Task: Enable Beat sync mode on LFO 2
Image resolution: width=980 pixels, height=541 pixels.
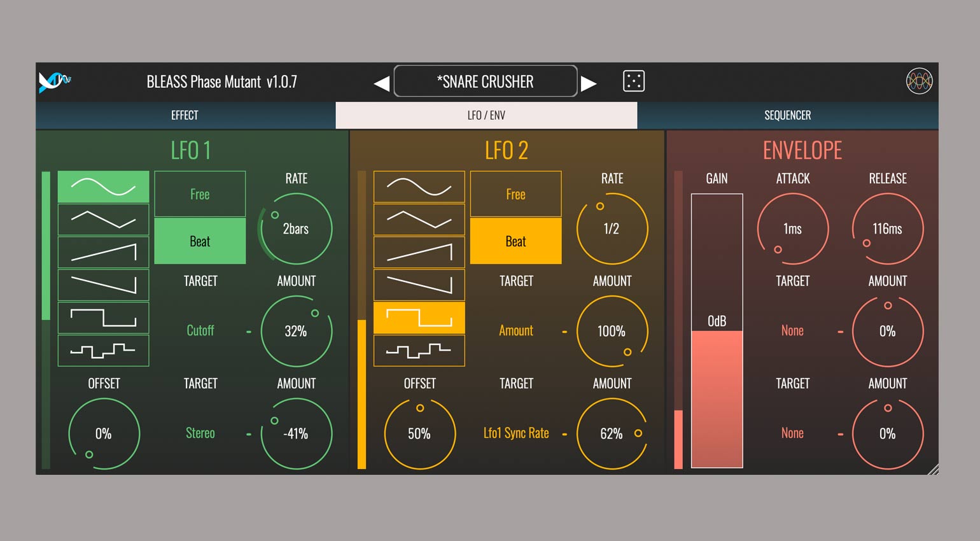Action: (x=515, y=241)
